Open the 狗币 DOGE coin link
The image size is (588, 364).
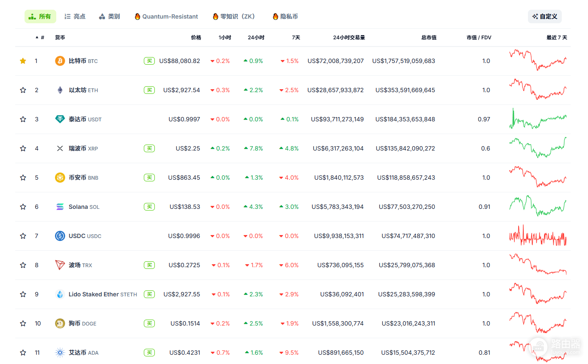point(82,323)
